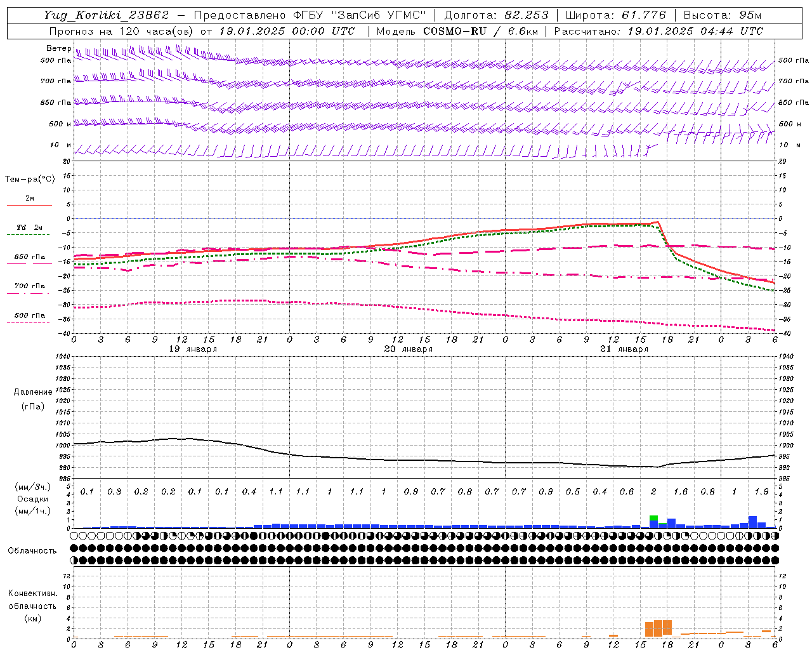Click '500 гПа' temperature legend entry
This screenshot has height=650, width=812.
point(30,315)
